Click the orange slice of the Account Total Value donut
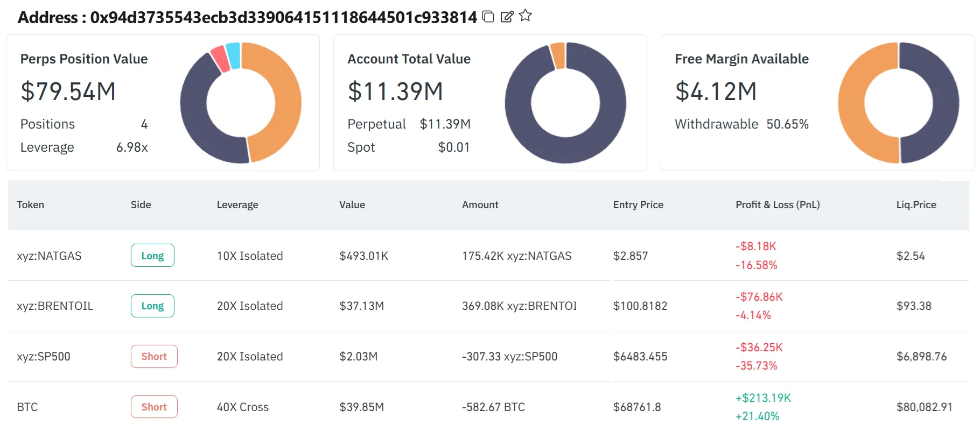 [558, 55]
